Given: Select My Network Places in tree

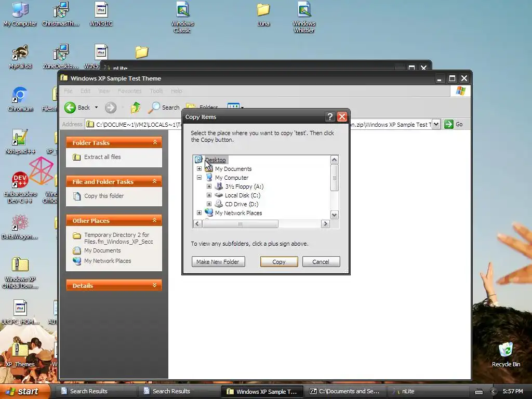Looking at the screenshot, I should pos(238,212).
